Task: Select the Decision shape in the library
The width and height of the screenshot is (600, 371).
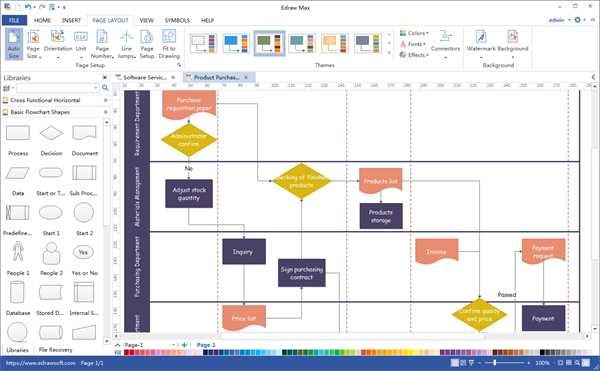Action: (x=51, y=141)
